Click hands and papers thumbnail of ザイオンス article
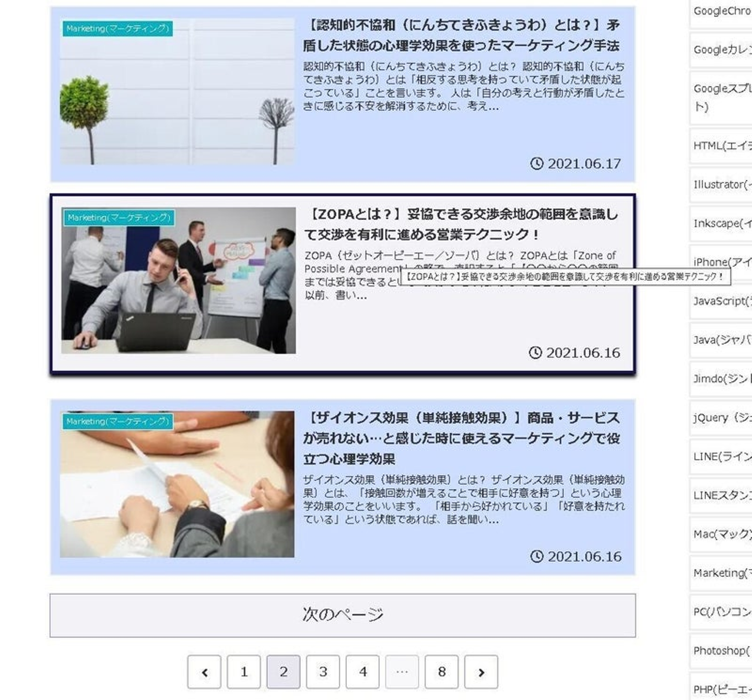752x700 pixels. 177,484
